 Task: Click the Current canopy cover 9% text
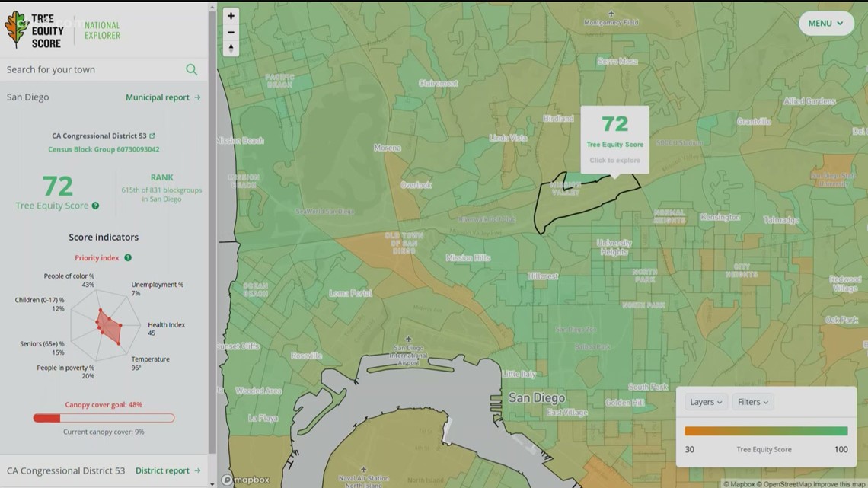[104, 432]
